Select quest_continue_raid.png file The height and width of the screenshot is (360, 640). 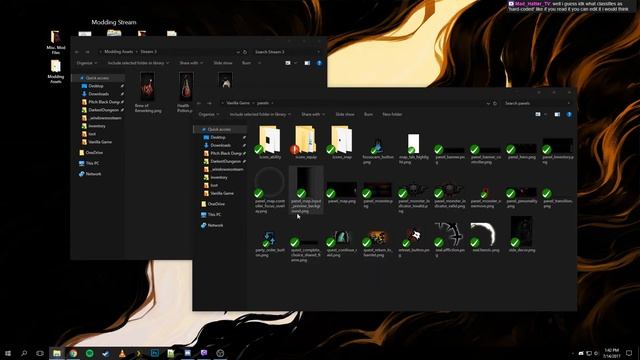342,243
